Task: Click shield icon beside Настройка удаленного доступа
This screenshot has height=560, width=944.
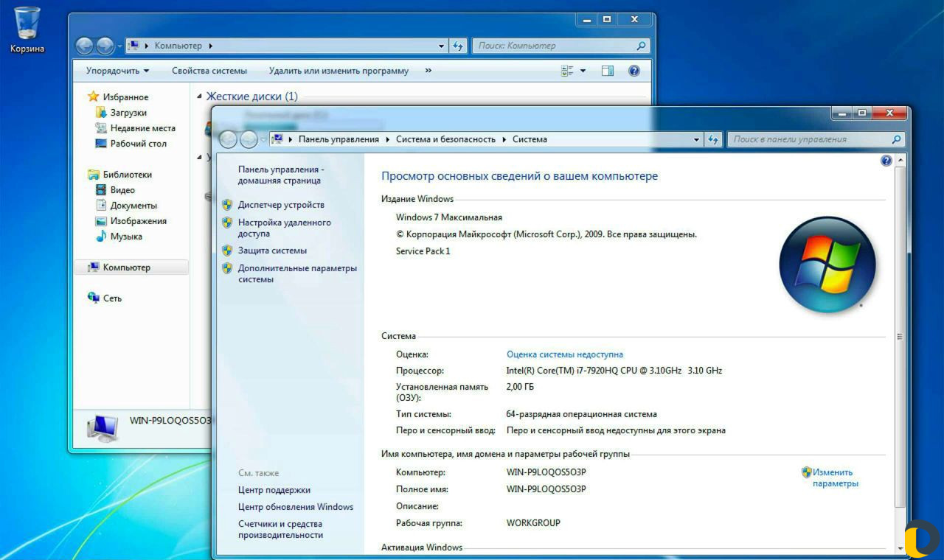Action: tap(227, 223)
